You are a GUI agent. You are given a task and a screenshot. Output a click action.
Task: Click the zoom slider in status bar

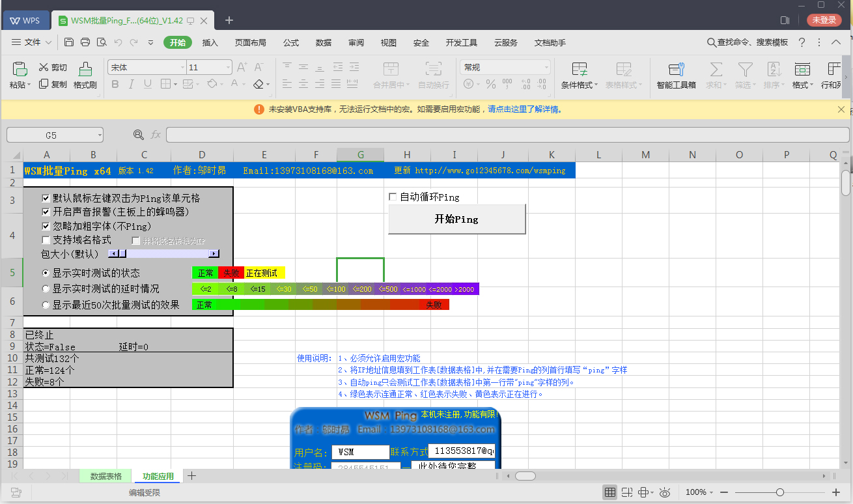pyautogui.click(x=779, y=492)
